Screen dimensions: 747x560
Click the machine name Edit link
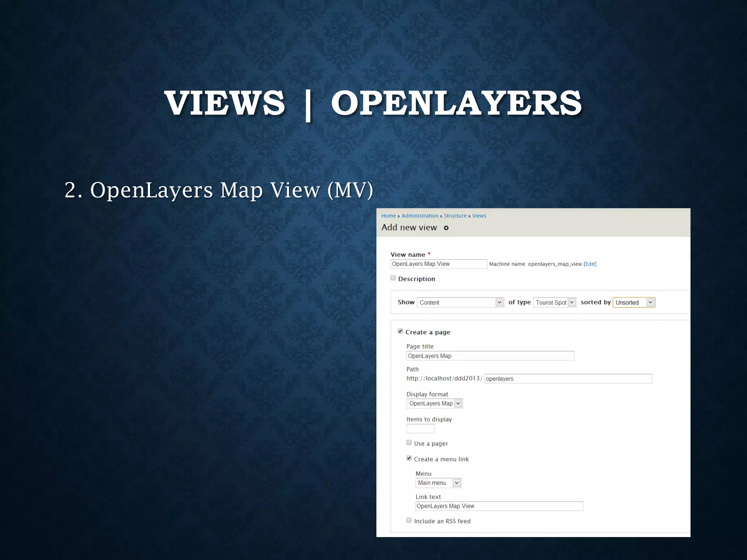pyautogui.click(x=590, y=264)
